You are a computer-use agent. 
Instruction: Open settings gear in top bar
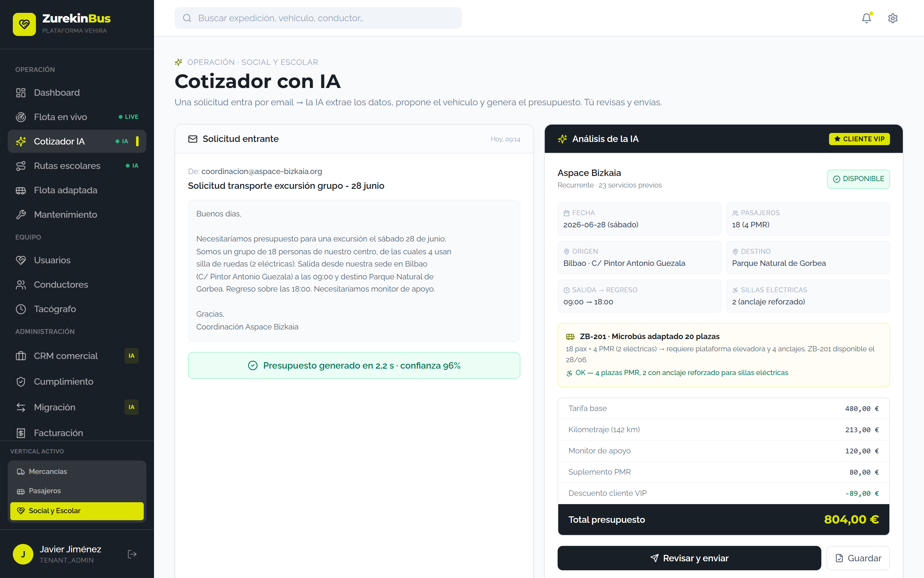tap(893, 18)
